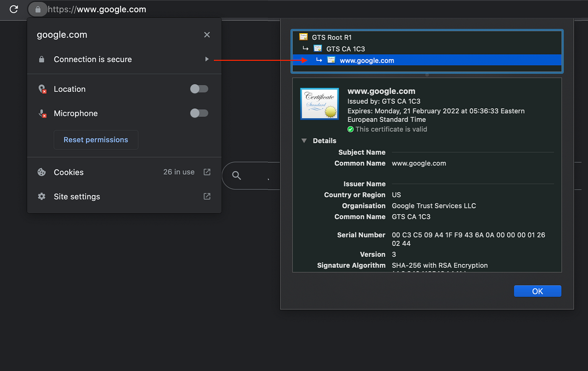Screen dimensions: 588x371
Task: Expand Connection is secure arrow
Action: [207, 59]
